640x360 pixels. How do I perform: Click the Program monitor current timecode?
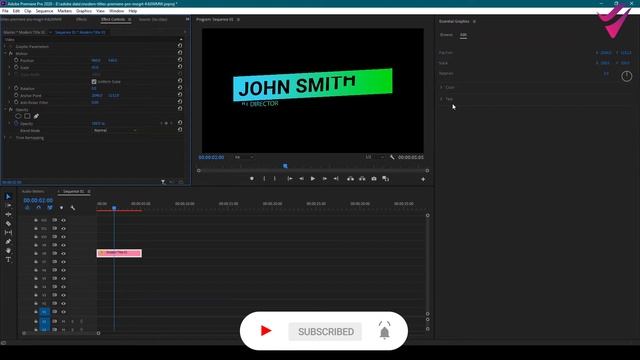(x=211, y=157)
